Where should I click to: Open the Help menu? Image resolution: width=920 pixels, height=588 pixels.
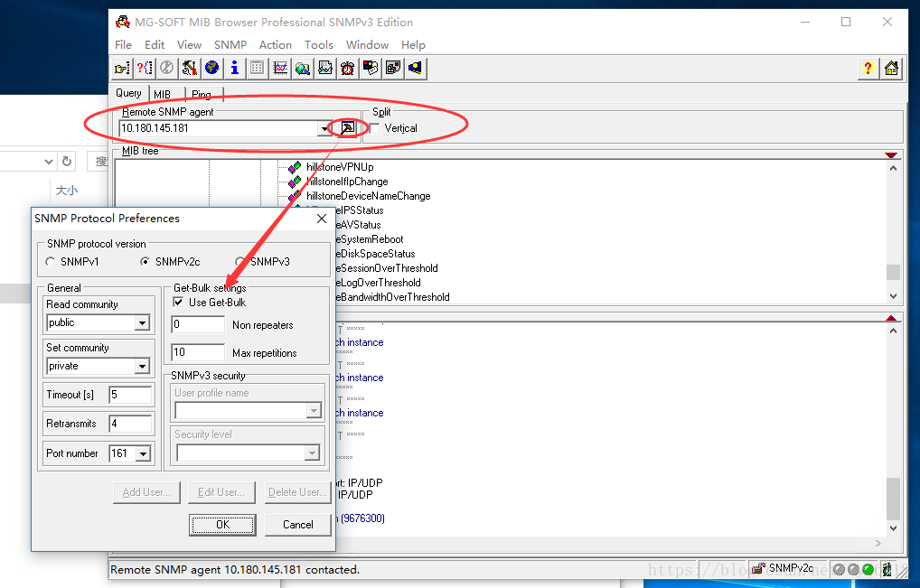(413, 44)
